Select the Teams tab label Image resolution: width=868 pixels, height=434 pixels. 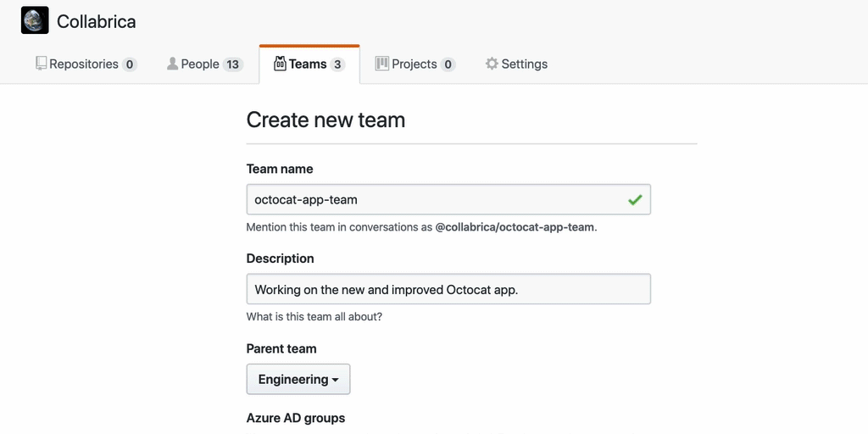click(x=308, y=64)
